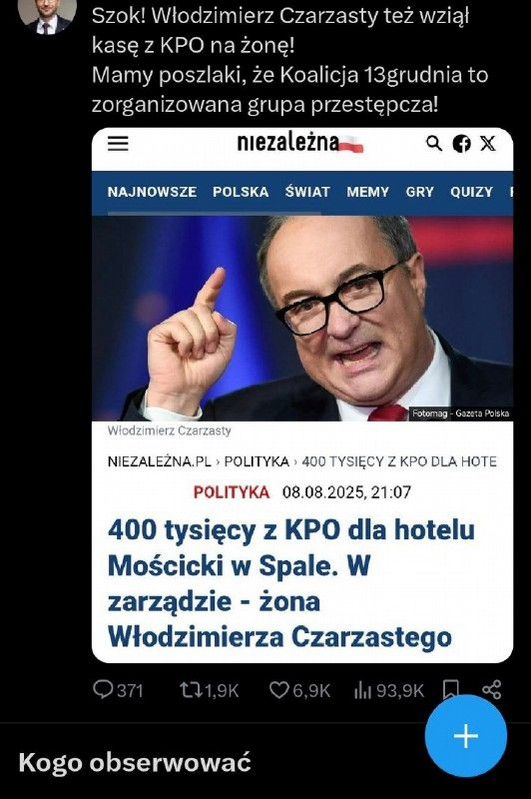Bookmark this tweet
The width and height of the screenshot is (531, 799).
click(x=450, y=690)
